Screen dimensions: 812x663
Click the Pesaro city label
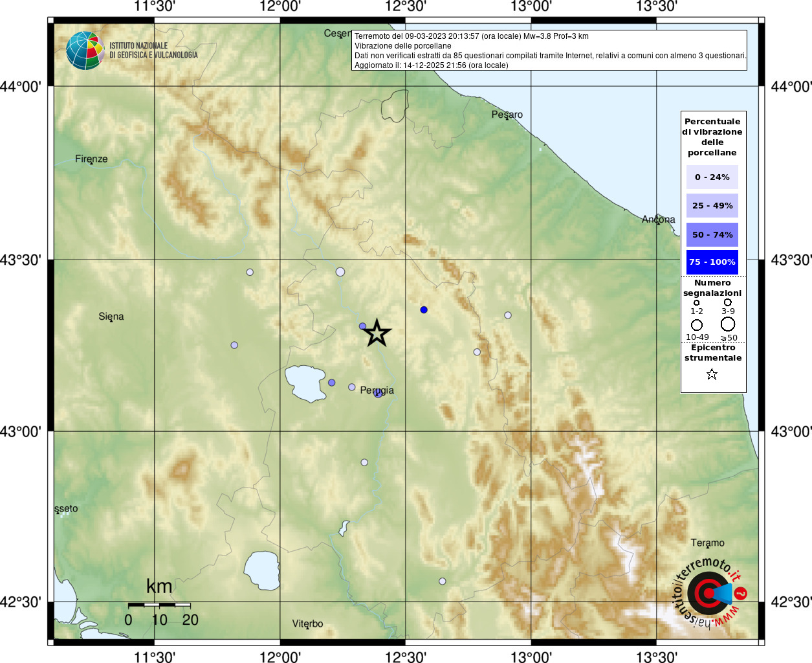point(507,115)
